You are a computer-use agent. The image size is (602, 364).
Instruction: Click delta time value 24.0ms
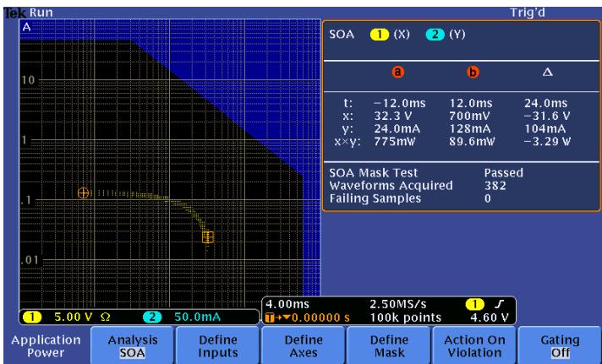click(546, 104)
